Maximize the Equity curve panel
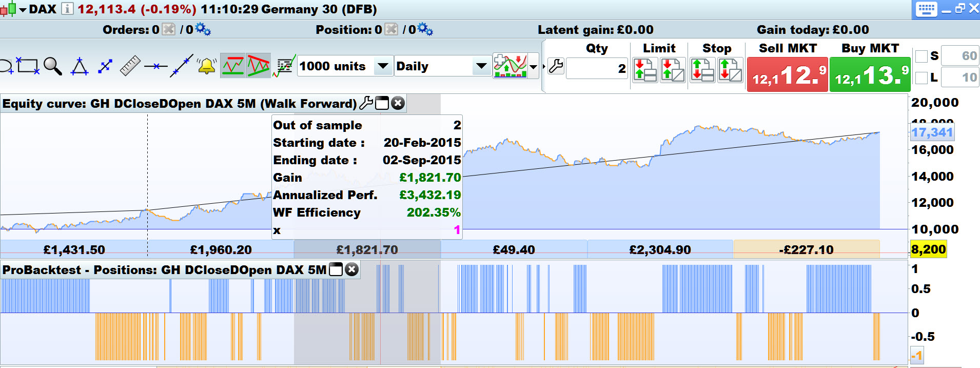980x368 pixels. [382, 103]
